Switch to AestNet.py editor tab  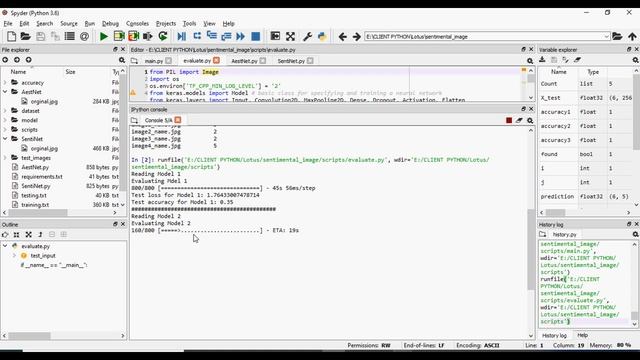click(244, 61)
